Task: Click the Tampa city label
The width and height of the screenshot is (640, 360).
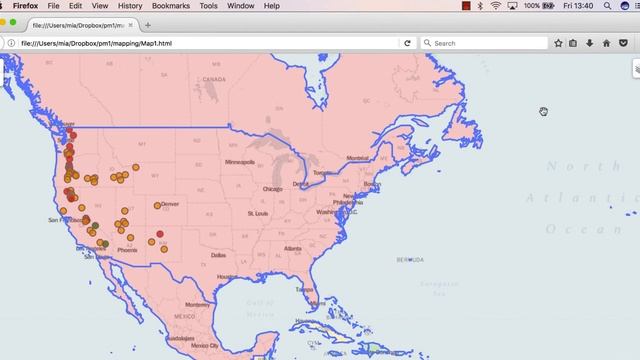Action: click(x=304, y=289)
